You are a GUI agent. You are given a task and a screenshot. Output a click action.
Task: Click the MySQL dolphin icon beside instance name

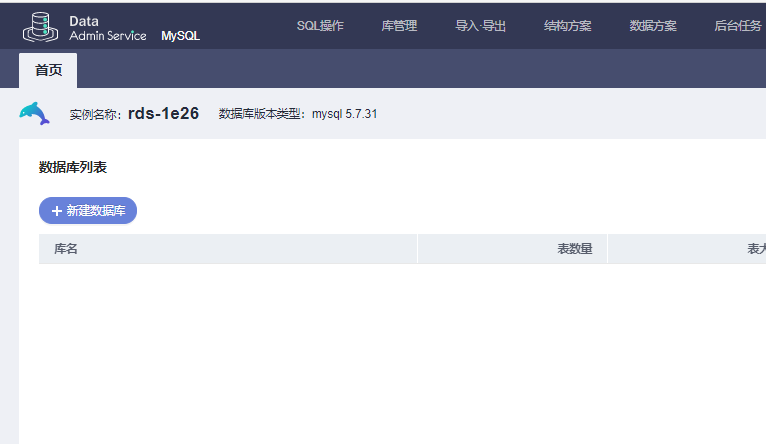point(34,114)
